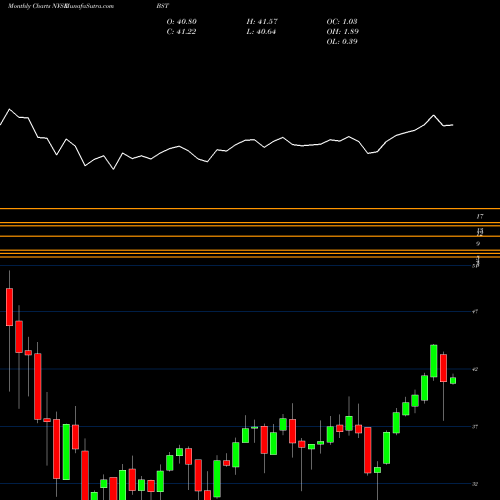Select the high value 'H: 41.57'
Screen dimensions: 500x500
(262, 22)
